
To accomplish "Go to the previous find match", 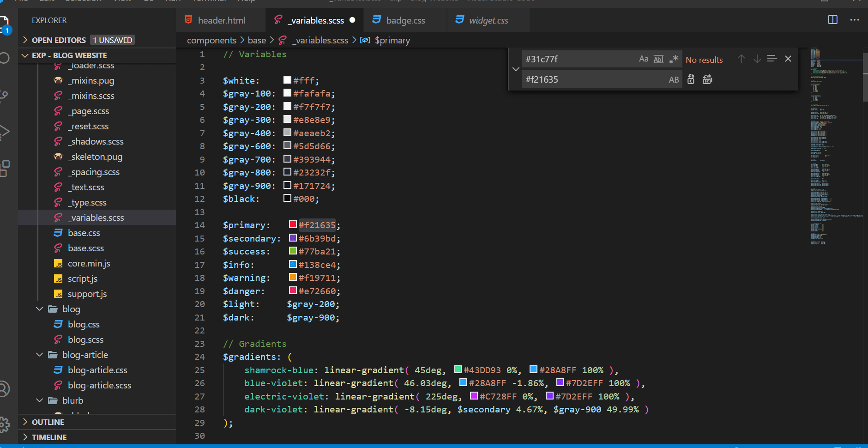I will click(741, 59).
